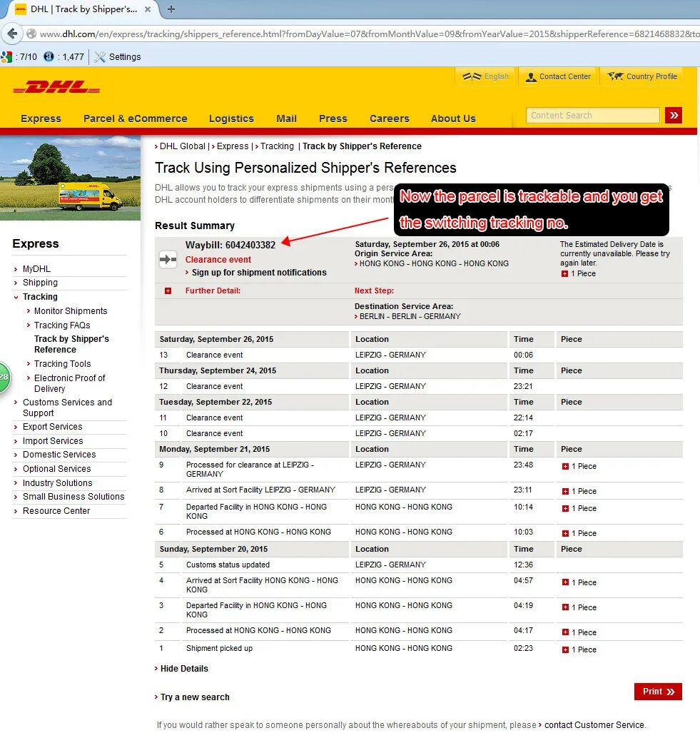
Task: Expand 1 Piece for Shipment picked up row
Action: [x=565, y=649]
